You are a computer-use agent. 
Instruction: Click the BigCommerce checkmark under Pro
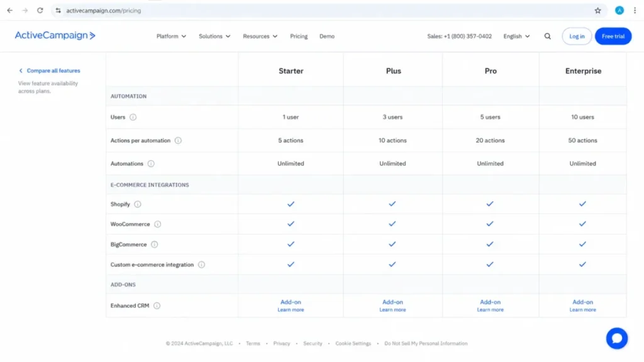point(489,244)
